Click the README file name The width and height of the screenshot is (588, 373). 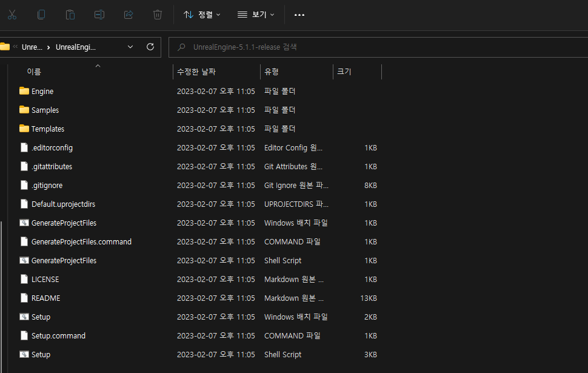coord(45,298)
